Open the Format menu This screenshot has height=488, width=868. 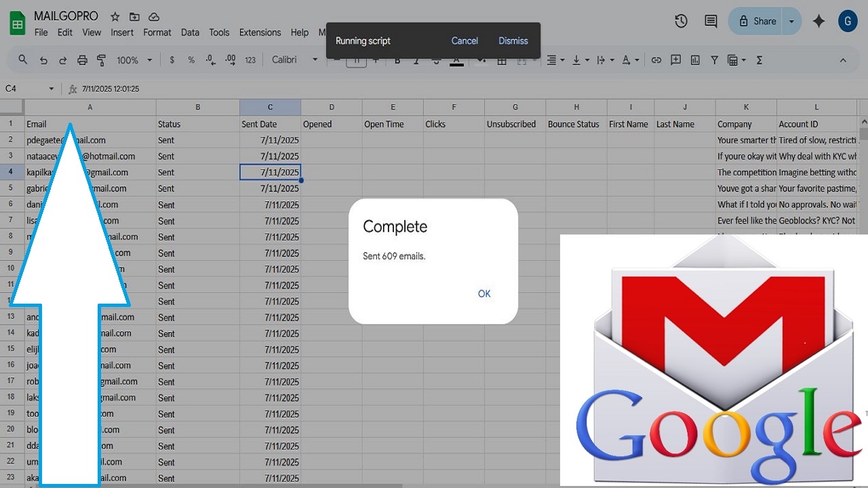[x=157, y=33]
